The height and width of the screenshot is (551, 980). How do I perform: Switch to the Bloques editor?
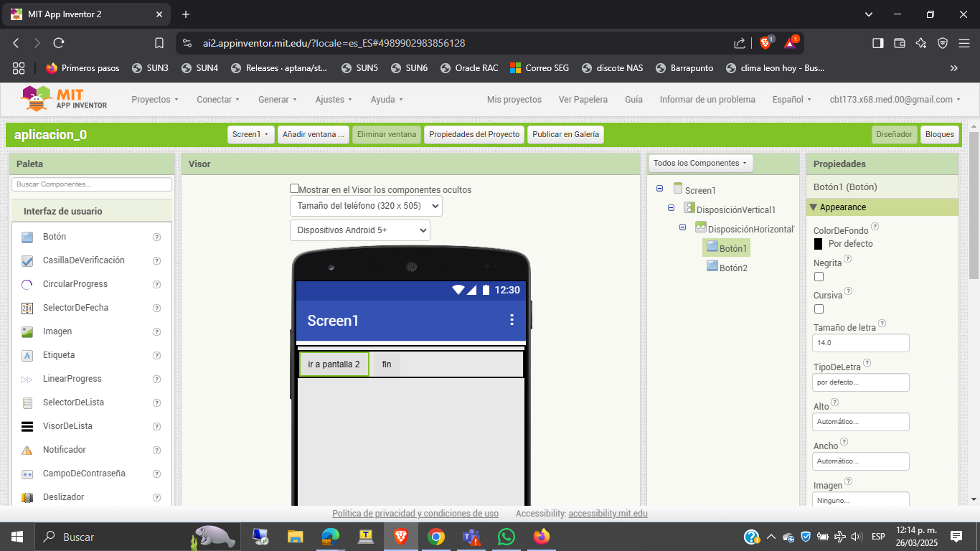[x=939, y=134]
